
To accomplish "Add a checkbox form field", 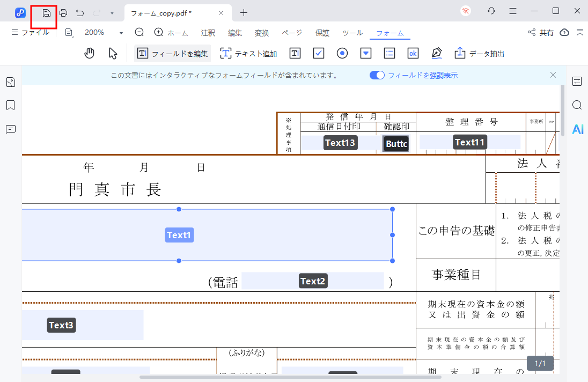I will click(x=319, y=53).
